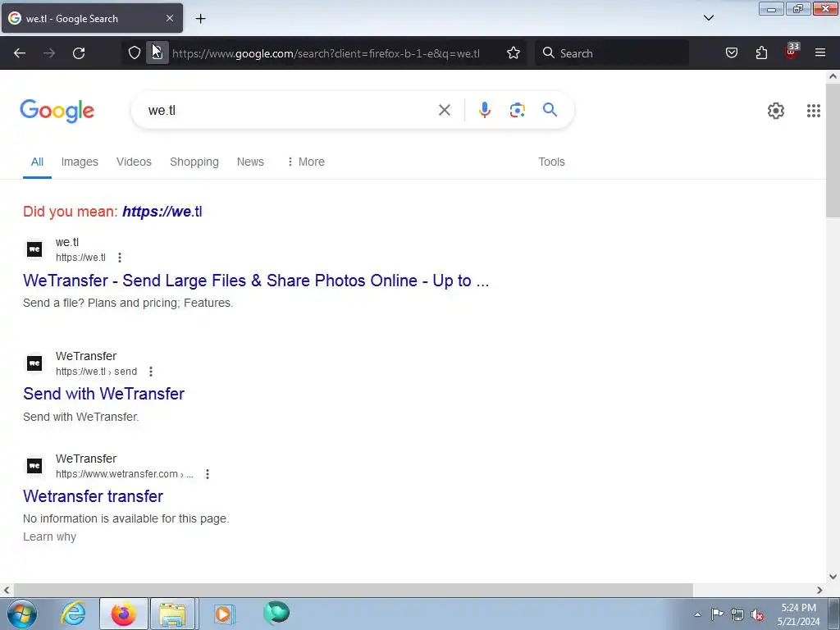Switch to Videos results tab
This screenshot has height=630, width=840.
tap(134, 162)
